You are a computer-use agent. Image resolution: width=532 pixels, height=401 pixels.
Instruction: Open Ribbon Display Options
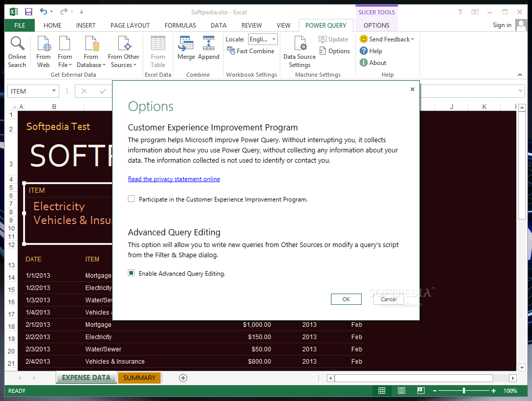(x=475, y=12)
